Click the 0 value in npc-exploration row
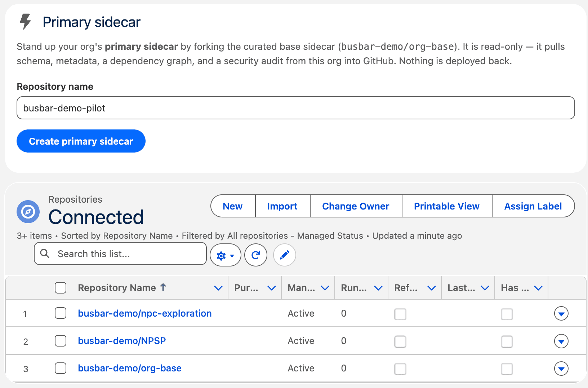This screenshot has width=588, height=388. [x=344, y=313]
